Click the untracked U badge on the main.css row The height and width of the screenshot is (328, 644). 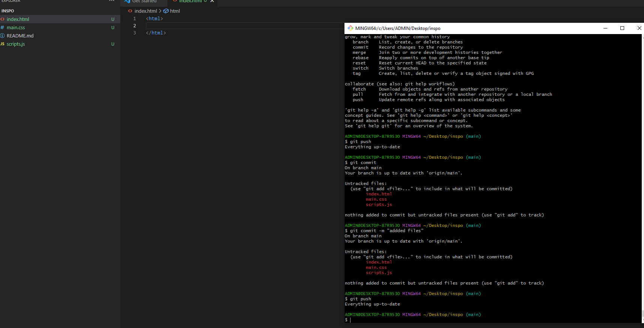point(112,27)
